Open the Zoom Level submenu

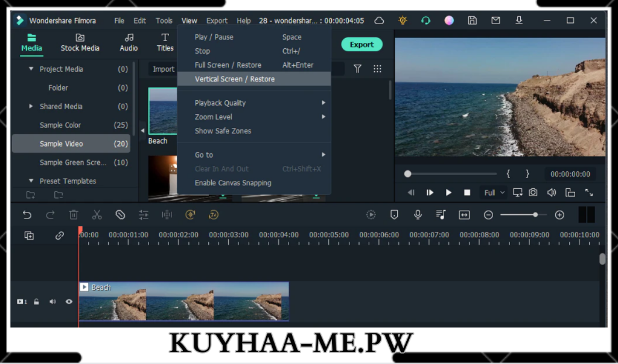tap(254, 117)
